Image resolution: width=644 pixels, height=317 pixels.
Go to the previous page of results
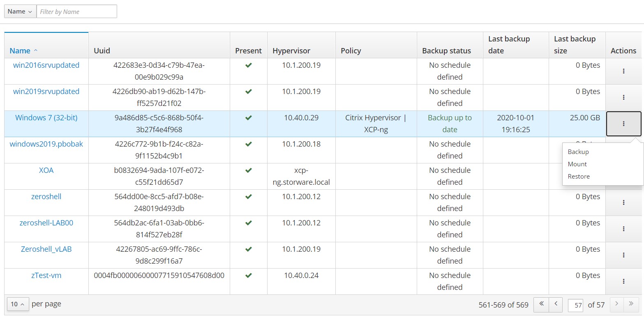[556, 304]
